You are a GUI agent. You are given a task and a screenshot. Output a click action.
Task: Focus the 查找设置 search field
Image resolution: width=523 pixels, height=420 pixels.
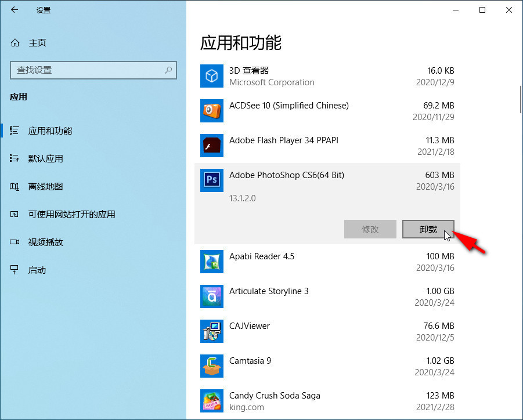[x=93, y=70]
